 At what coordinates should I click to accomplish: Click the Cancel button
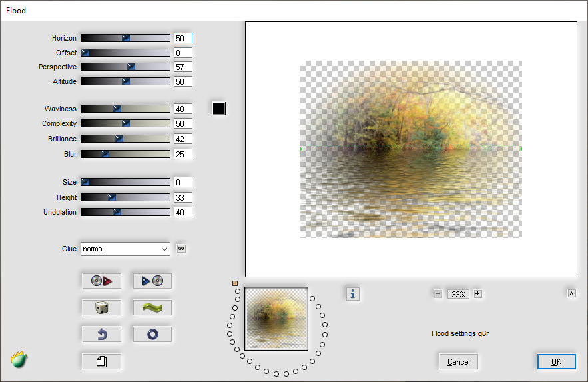[x=458, y=362]
